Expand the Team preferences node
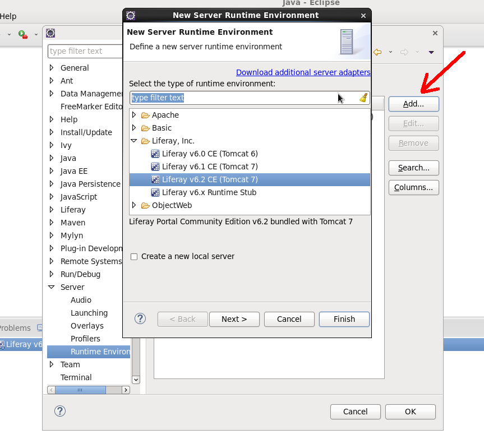484x448 pixels. tap(52, 364)
